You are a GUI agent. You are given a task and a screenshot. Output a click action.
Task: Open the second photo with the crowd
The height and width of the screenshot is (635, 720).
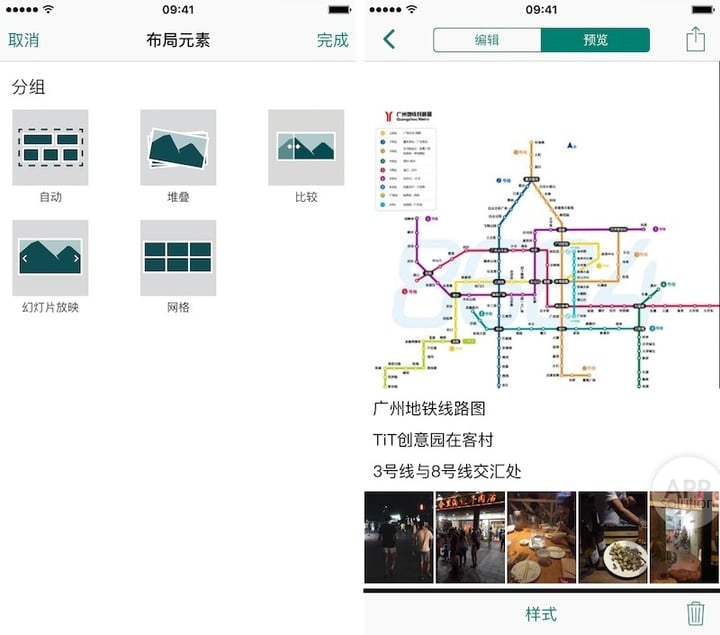pos(470,537)
